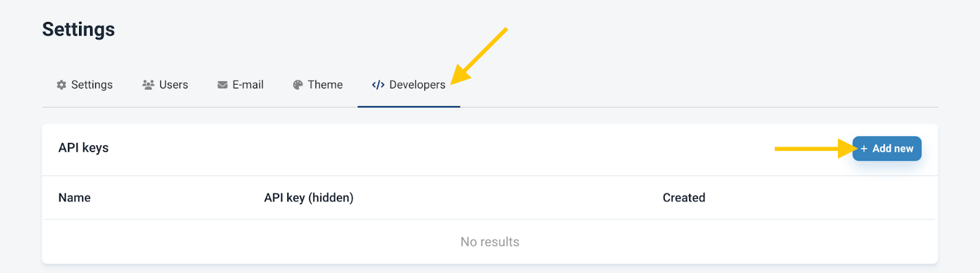Click the Created column header
The height and width of the screenshot is (273, 980).
[x=684, y=198]
